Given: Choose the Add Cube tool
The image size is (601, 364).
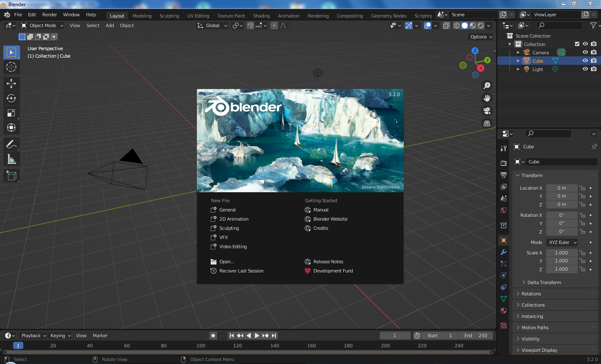Looking at the screenshot, I should 11,176.
